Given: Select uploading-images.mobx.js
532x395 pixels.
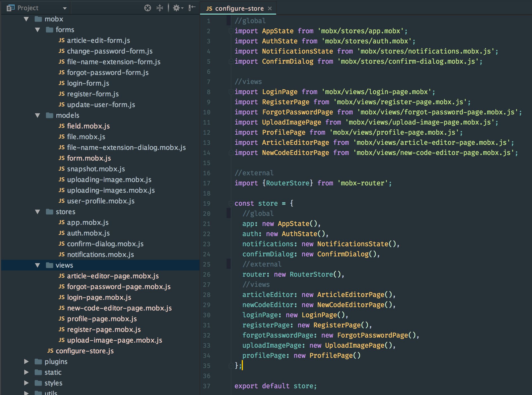Looking at the screenshot, I should pyautogui.click(x=111, y=190).
